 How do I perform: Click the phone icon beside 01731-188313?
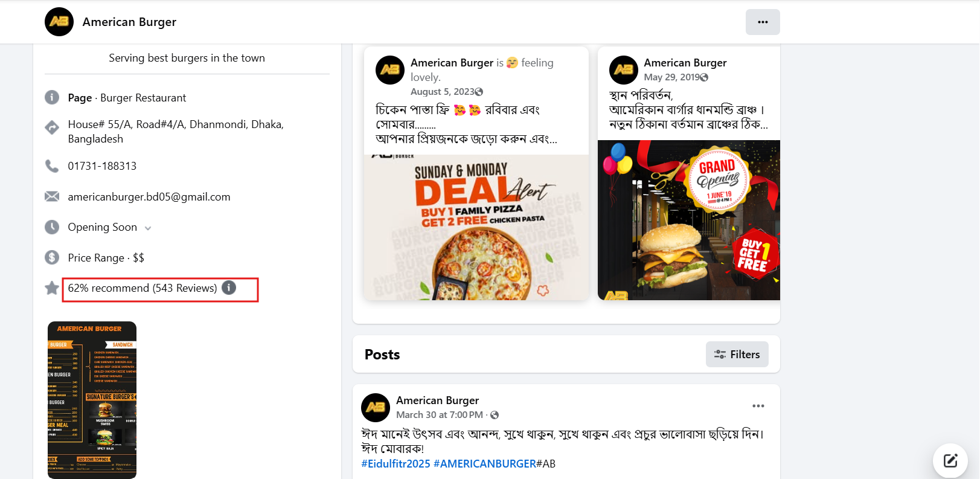point(52,166)
